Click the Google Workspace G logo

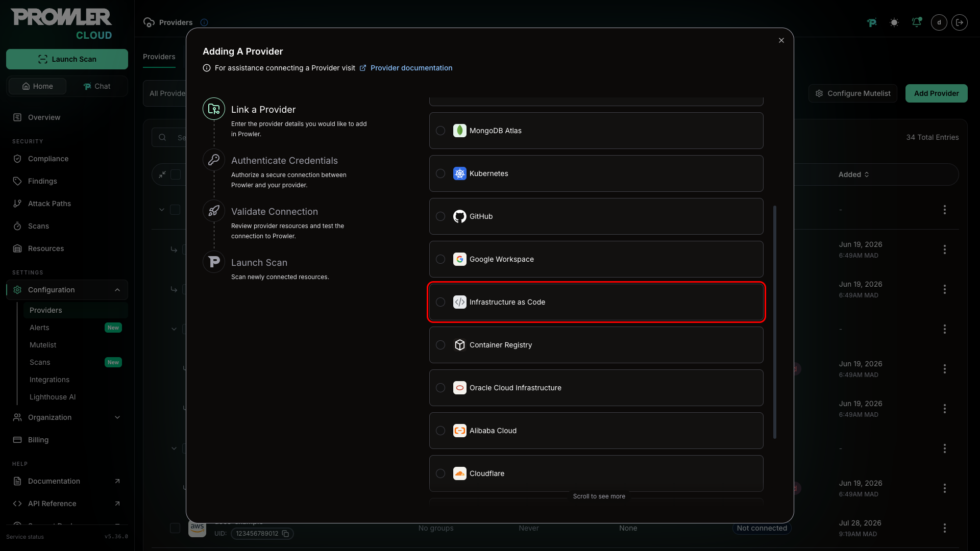tap(460, 259)
